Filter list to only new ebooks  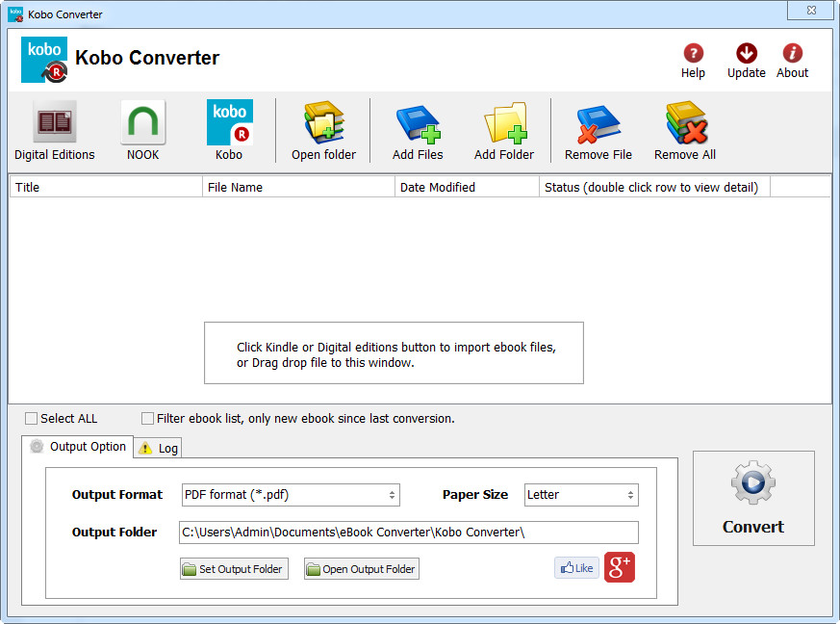(x=147, y=418)
